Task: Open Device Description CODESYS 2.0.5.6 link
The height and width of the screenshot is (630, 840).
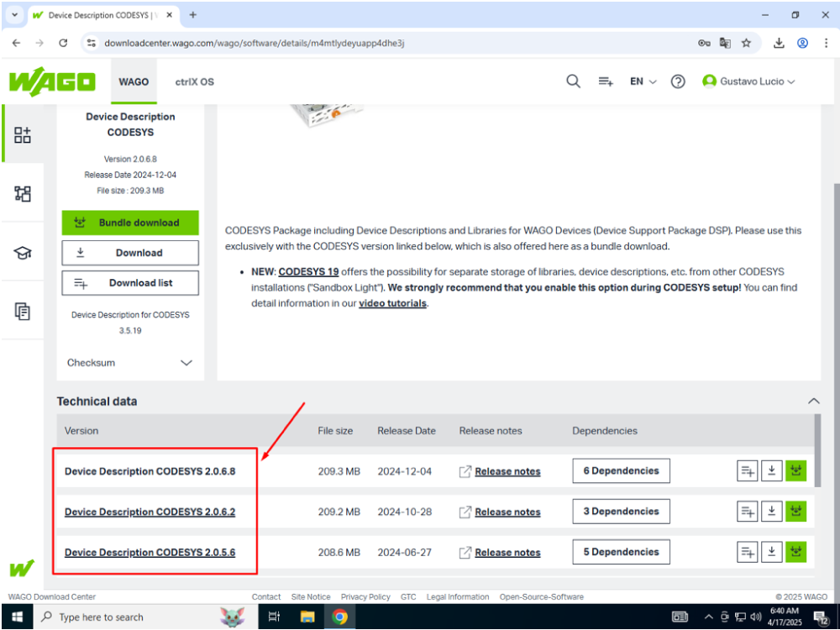Action: pos(150,553)
